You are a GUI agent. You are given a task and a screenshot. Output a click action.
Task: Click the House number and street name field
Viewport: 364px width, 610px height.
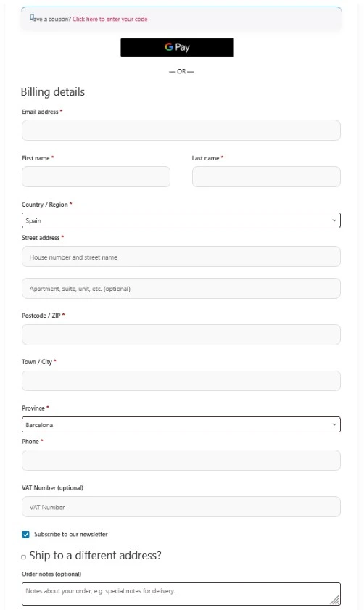(181, 256)
